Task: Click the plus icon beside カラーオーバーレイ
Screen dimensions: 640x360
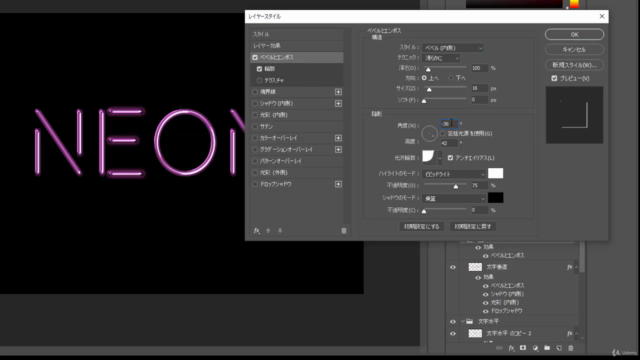Action: click(x=338, y=138)
